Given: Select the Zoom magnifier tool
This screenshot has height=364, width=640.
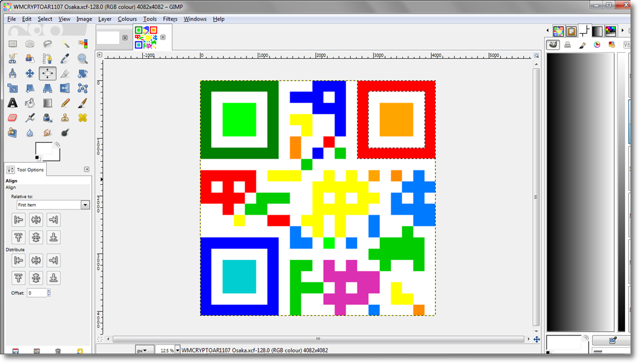Looking at the screenshot, I should [82, 59].
